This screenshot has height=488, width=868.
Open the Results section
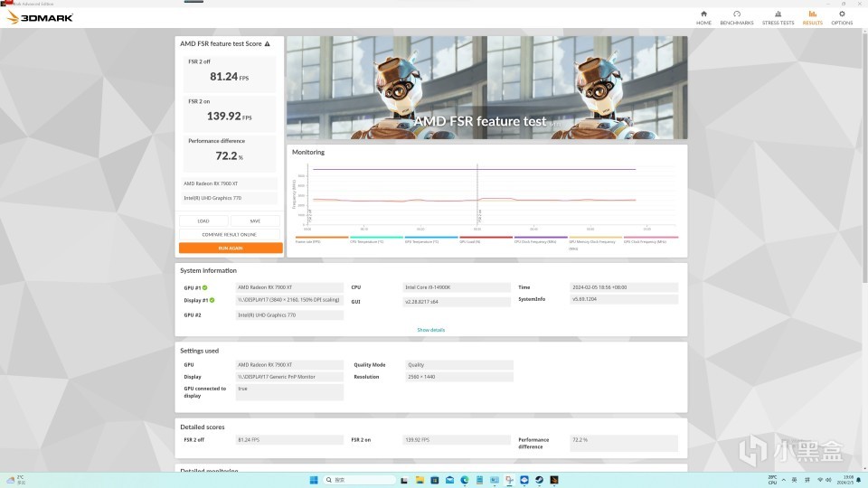tap(812, 18)
